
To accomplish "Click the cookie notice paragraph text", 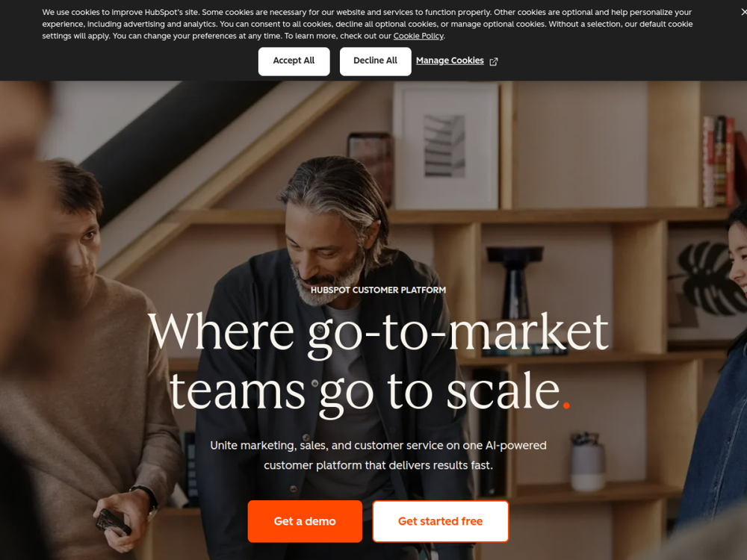I will [x=368, y=24].
